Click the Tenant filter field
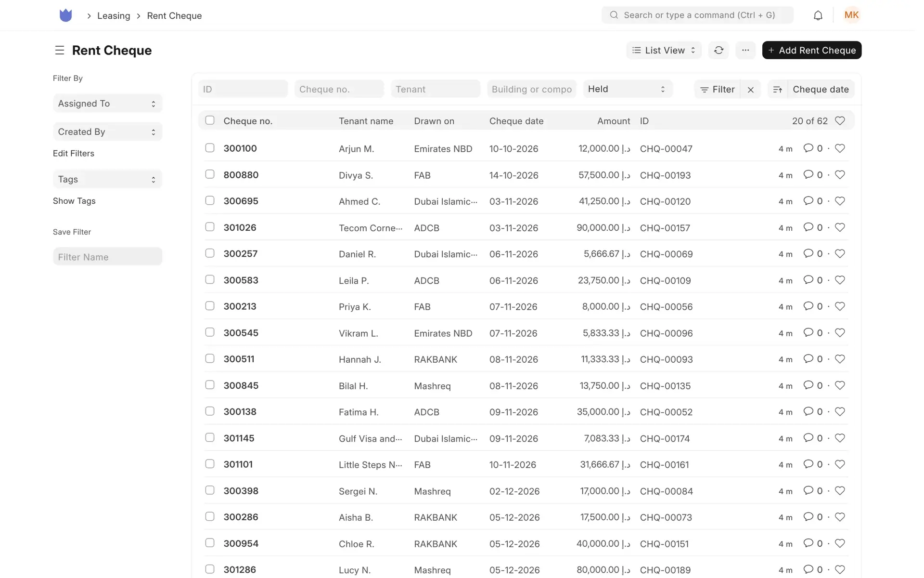Image resolution: width=924 pixels, height=578 pixels. pos(435,89)
